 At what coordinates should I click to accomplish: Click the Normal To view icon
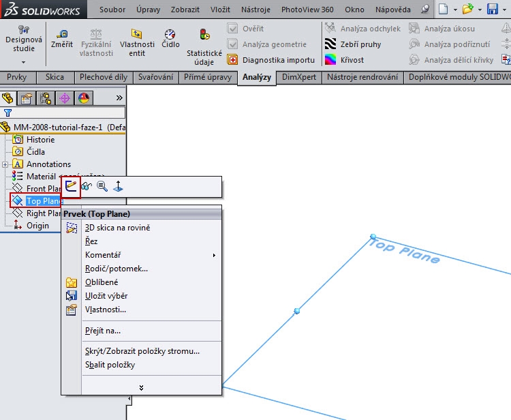point(118,187)
